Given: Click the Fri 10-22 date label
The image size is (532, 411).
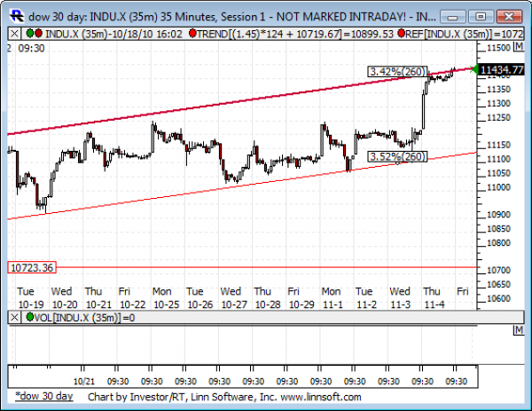Looking at the screenshot, I should (132, 298).
